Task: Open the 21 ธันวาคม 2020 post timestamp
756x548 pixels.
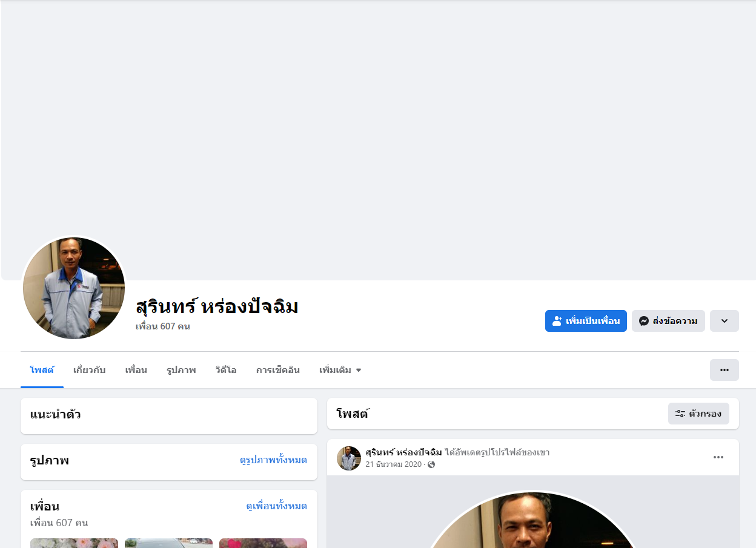Action: (393, 464)
